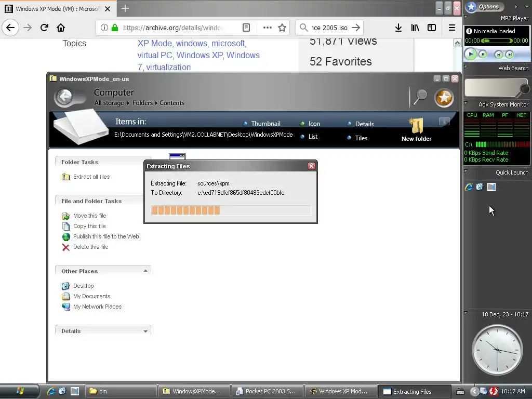Click Contents in the breadcrumb
Screen dimensions: 532x399
click(171, 103)
